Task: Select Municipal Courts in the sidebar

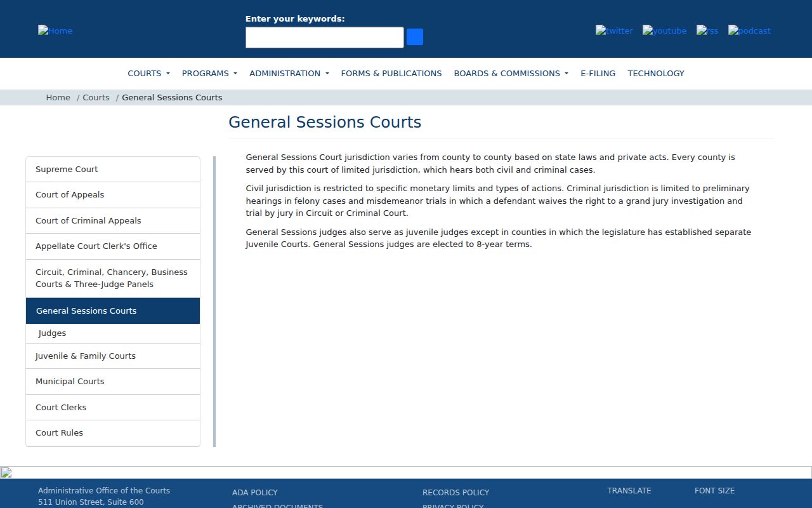Action: [x=113, y=382]
